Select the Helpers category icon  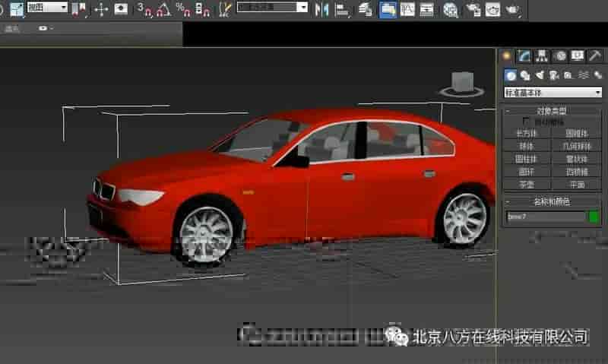pyautogui.click(x=568, y=75)
